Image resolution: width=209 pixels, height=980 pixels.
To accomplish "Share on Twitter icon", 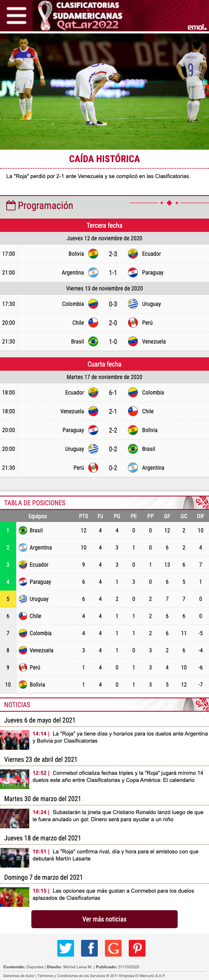I will [66, 948].
